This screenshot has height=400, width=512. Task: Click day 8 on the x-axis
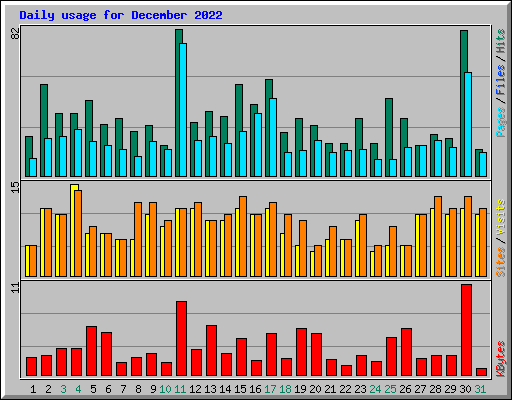(x=138, y=389)
